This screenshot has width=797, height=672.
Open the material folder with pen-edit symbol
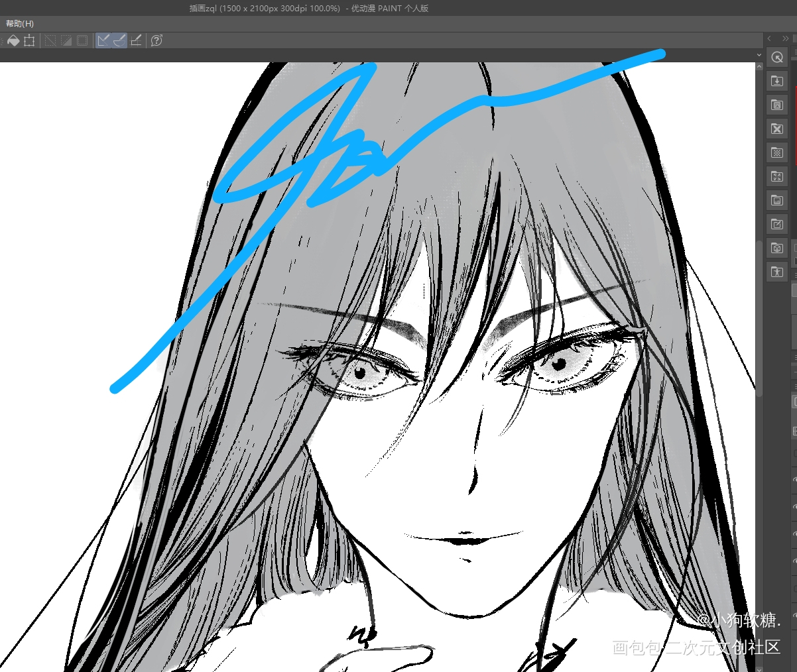(777, 224)
